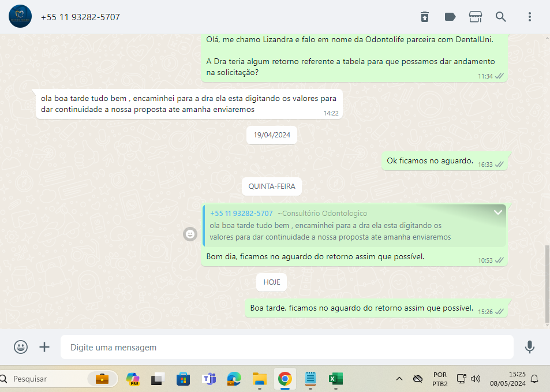Open the volume speaker tray icon
Screen dimensions: 550x392
[476, 379]
